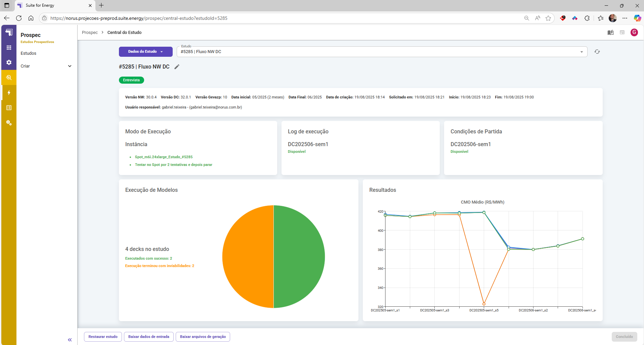Screen dimensions: 644x345
Task: Open the gear settings icon in sidebar
Action: coord(9,62)
